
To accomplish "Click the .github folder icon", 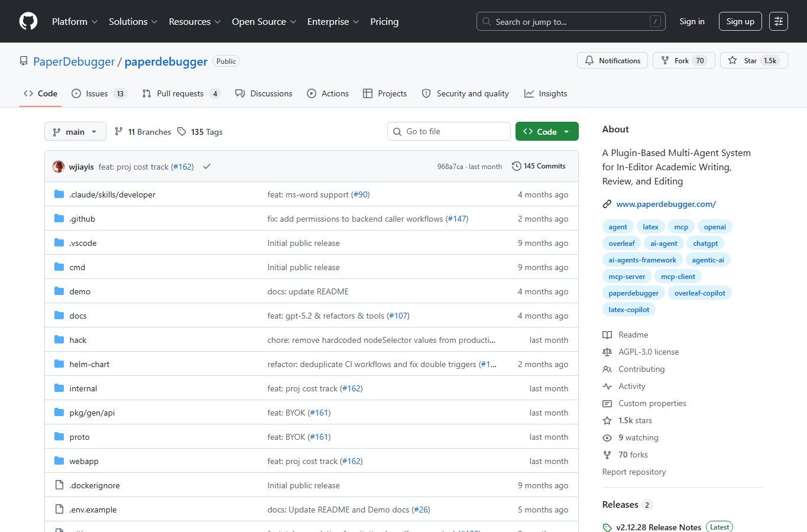I will point(59,218).
